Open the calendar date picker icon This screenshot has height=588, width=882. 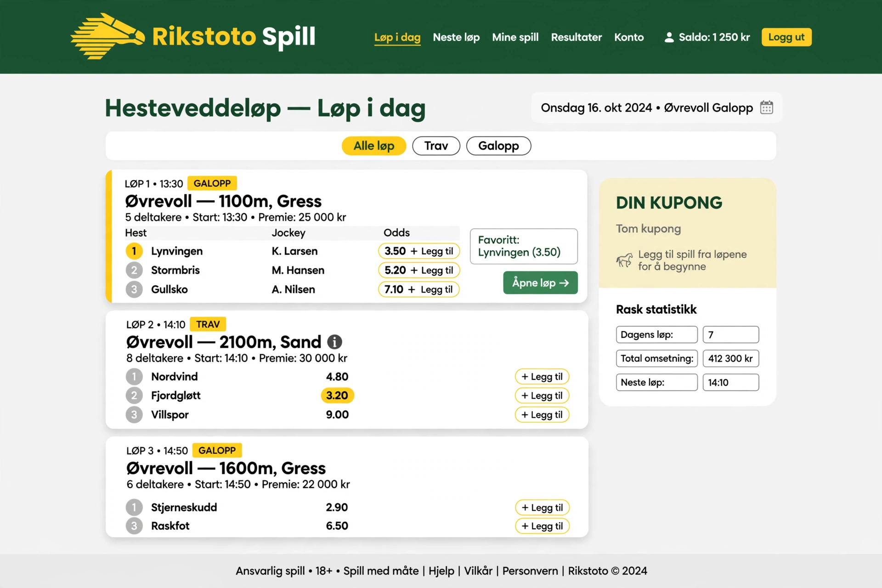(x=766, y=107)
